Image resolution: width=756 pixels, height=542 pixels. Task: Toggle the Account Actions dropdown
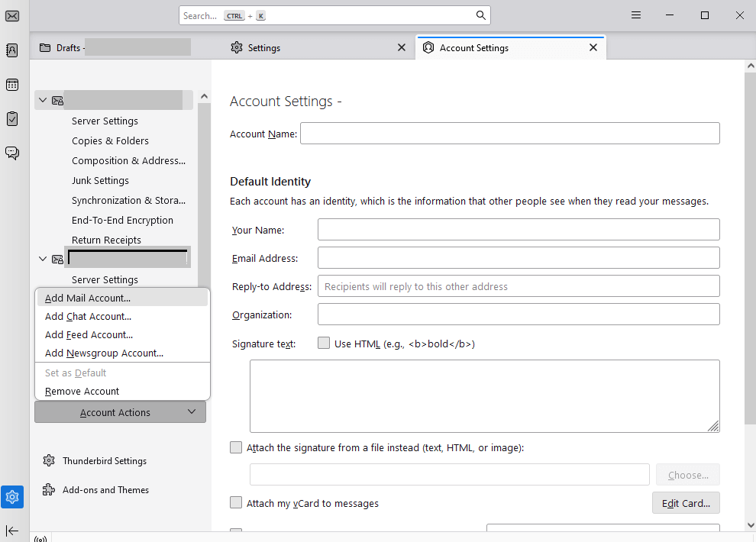(120, 412)
